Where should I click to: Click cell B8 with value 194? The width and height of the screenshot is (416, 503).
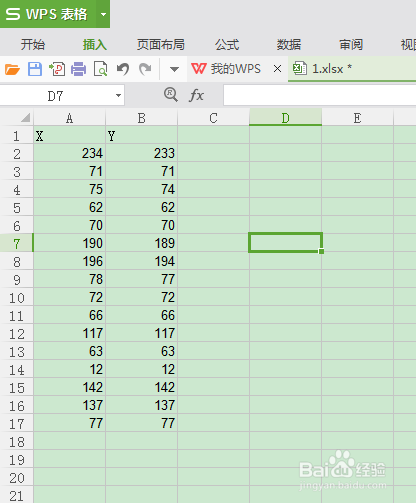(x=141, y=262)
